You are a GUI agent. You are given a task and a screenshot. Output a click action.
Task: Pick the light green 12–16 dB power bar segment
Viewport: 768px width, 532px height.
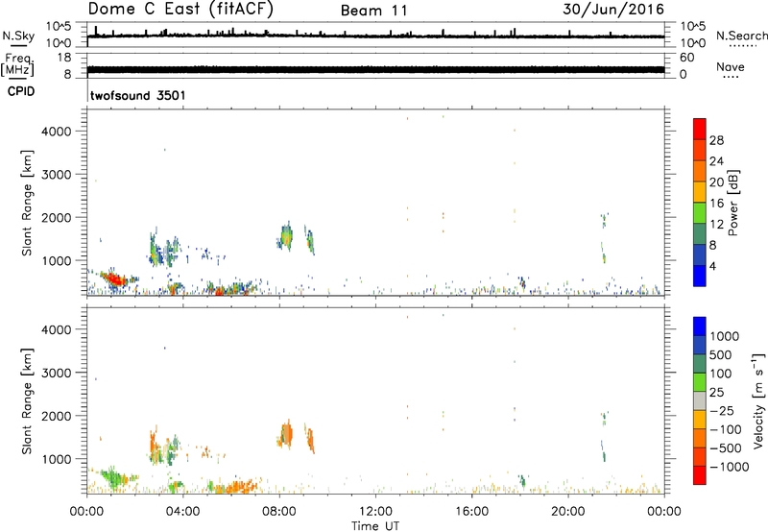click(700, 213)
